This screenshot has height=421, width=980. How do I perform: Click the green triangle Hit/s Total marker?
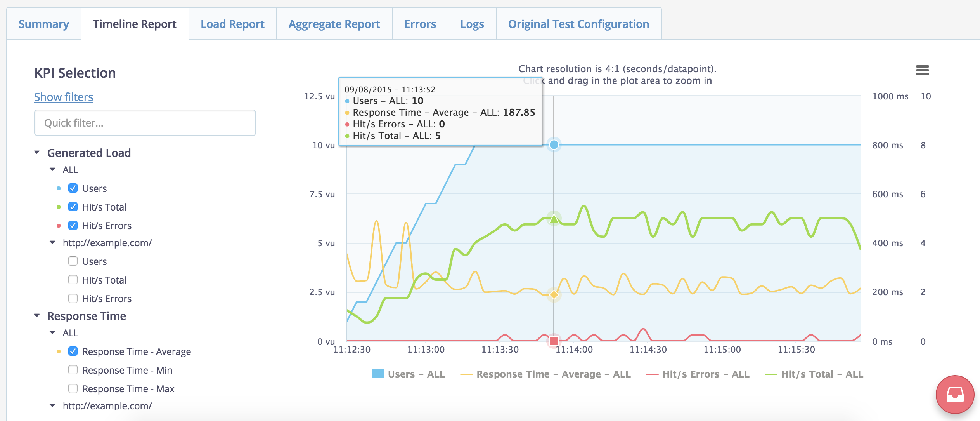click(x=554, y=219)
